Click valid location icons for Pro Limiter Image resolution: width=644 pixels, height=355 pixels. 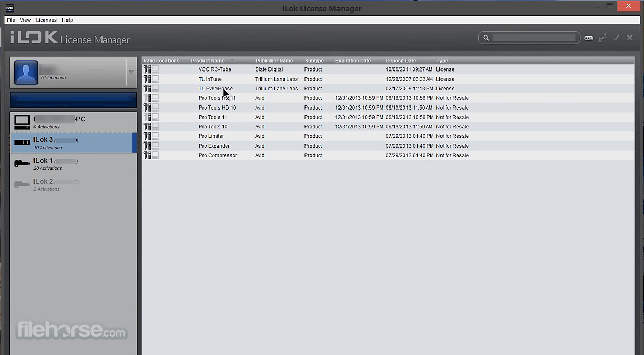pos(151,136)
